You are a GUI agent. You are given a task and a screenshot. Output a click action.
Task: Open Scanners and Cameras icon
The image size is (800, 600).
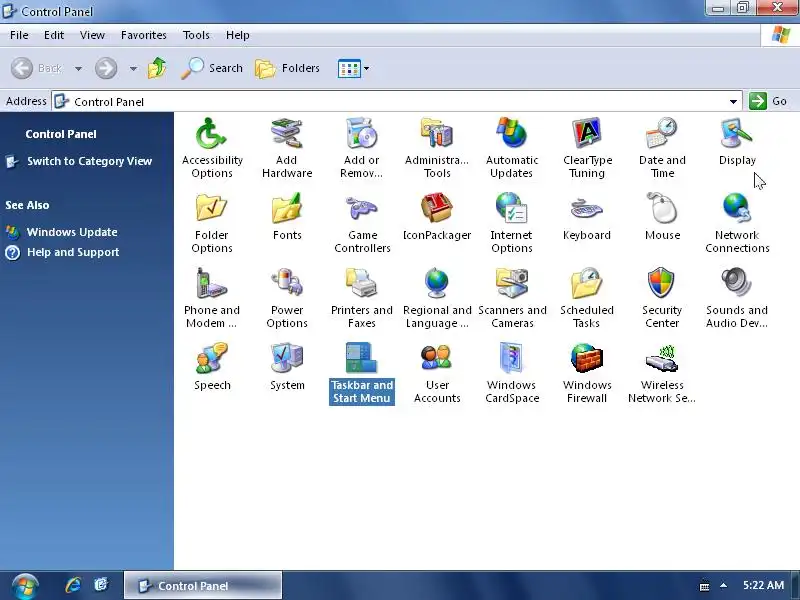tap(512, 298)
